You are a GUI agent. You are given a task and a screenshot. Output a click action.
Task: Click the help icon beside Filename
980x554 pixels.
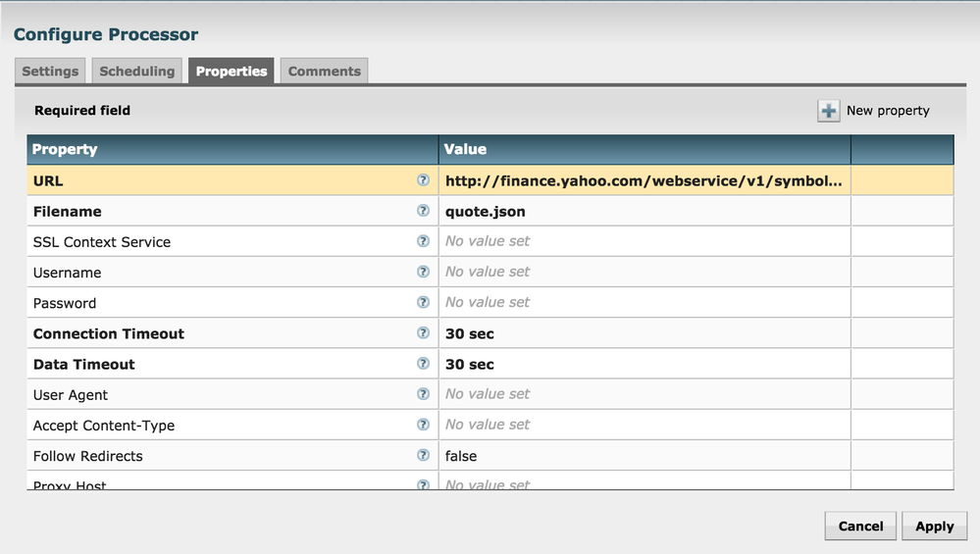423,211
